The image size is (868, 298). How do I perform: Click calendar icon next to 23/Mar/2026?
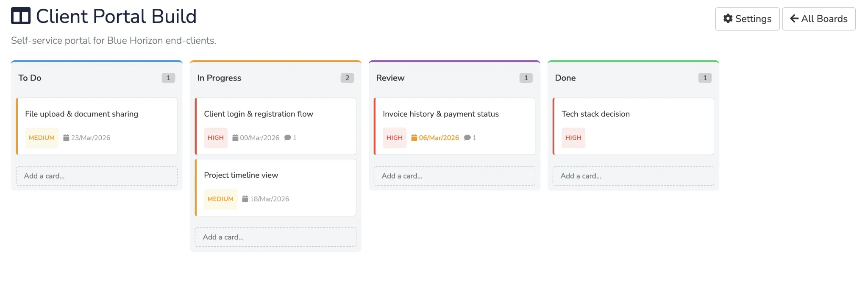pos(66,138)
